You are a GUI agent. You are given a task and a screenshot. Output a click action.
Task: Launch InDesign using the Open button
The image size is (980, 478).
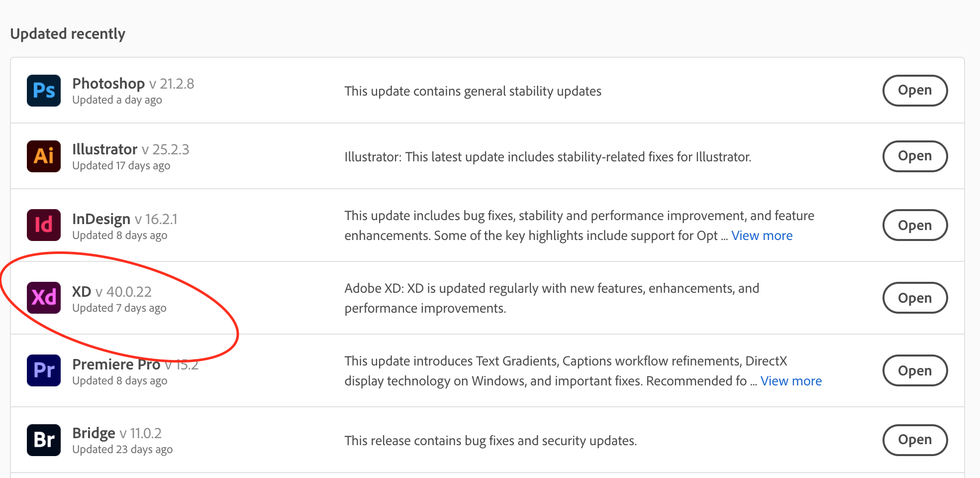click(x=914, y=225)
